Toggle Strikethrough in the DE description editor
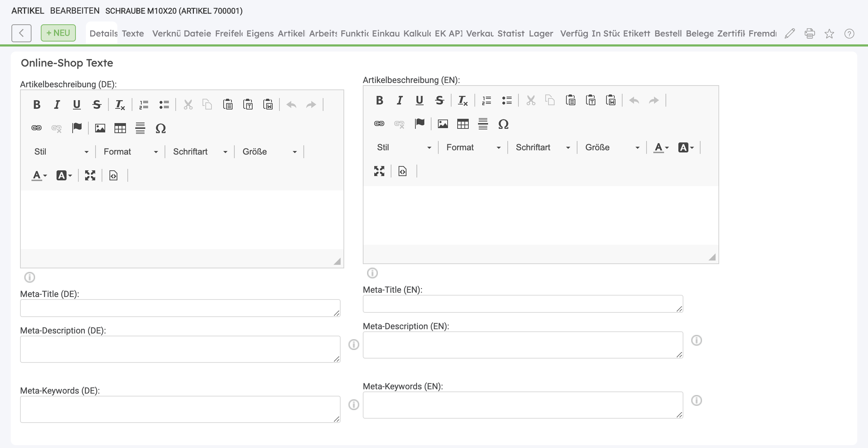 click(97, 105)
